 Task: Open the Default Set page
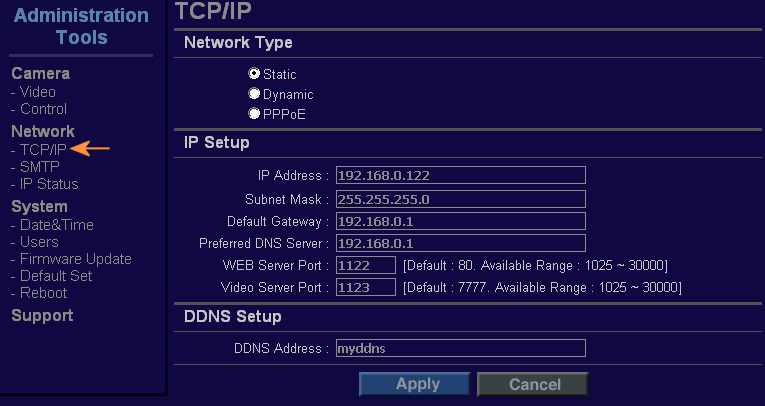56,276
